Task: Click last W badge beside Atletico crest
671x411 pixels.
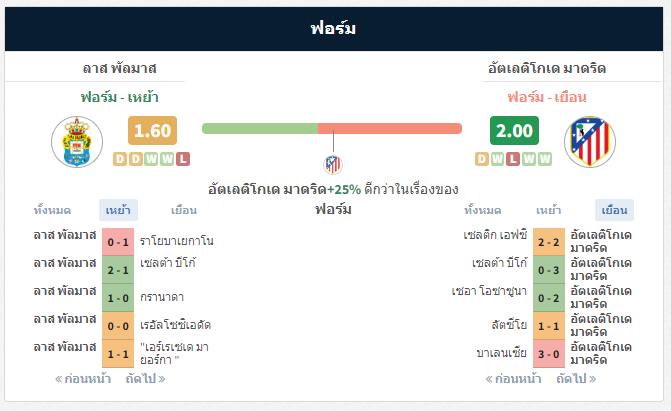Action: tap(545, 159)
